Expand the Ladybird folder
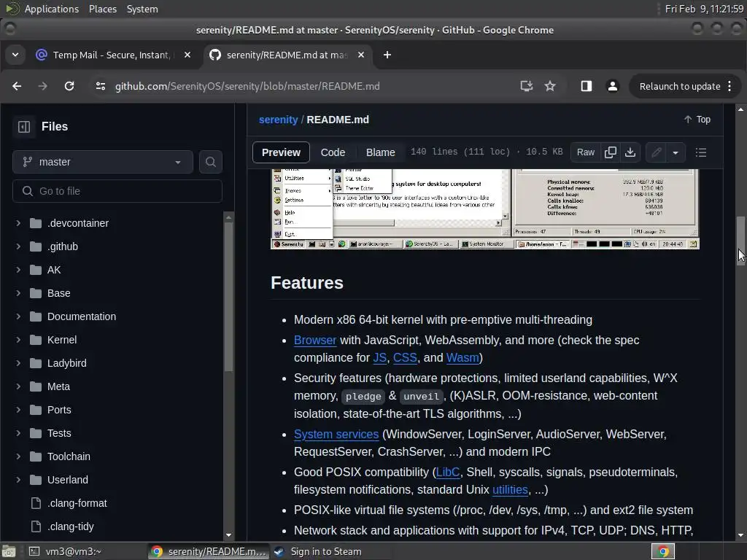The height and width of the screenshot is (560, 747). 18,363
